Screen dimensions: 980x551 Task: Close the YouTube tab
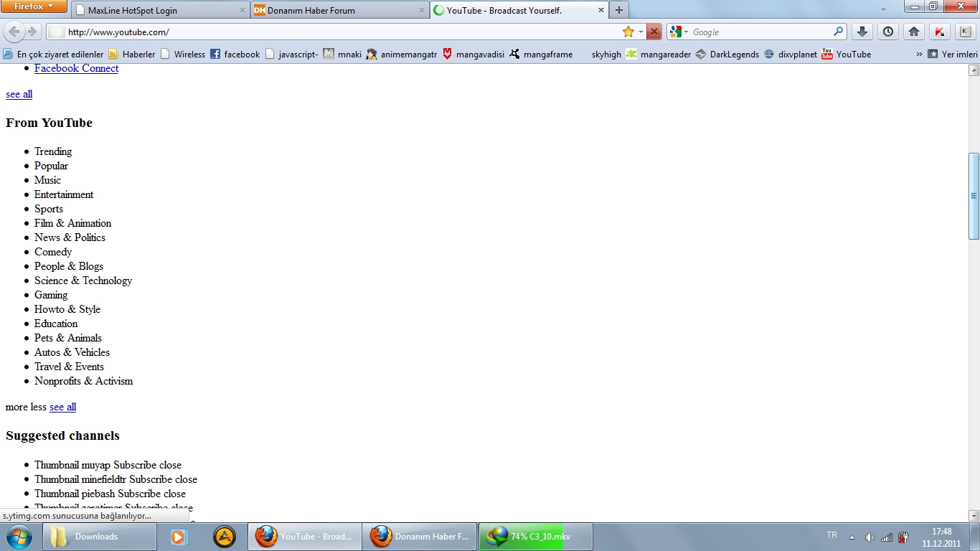[x=600, y=10]
